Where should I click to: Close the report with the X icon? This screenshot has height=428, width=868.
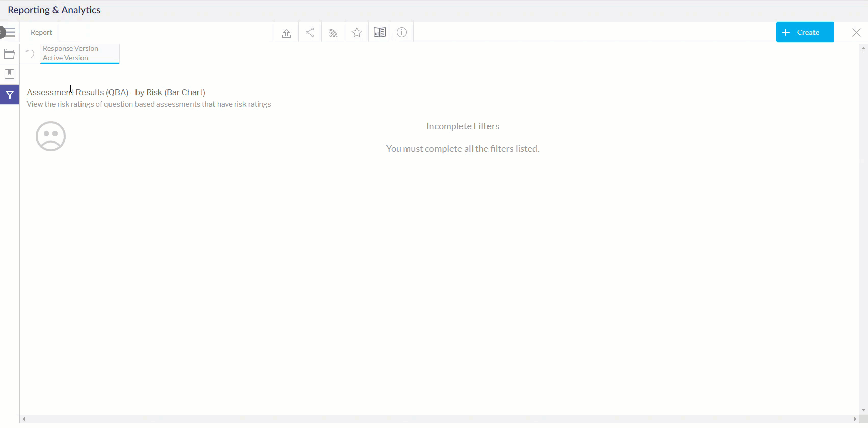(x=856, y=33)
